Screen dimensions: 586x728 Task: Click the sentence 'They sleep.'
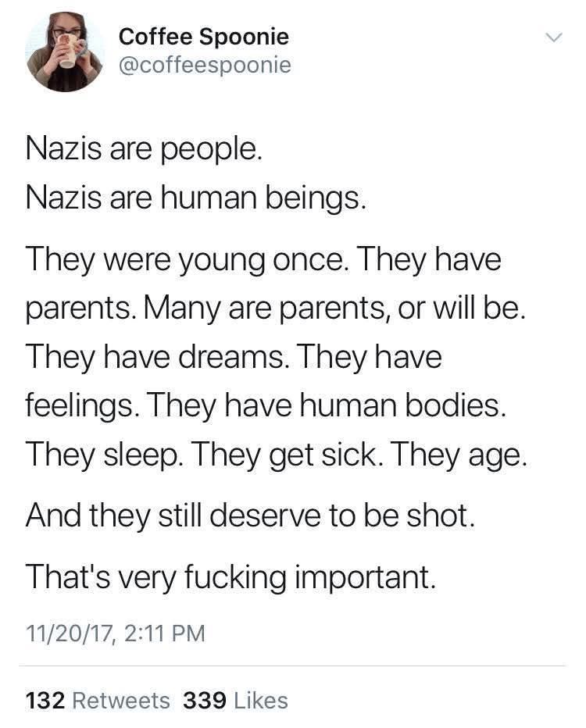coord(105,455)
